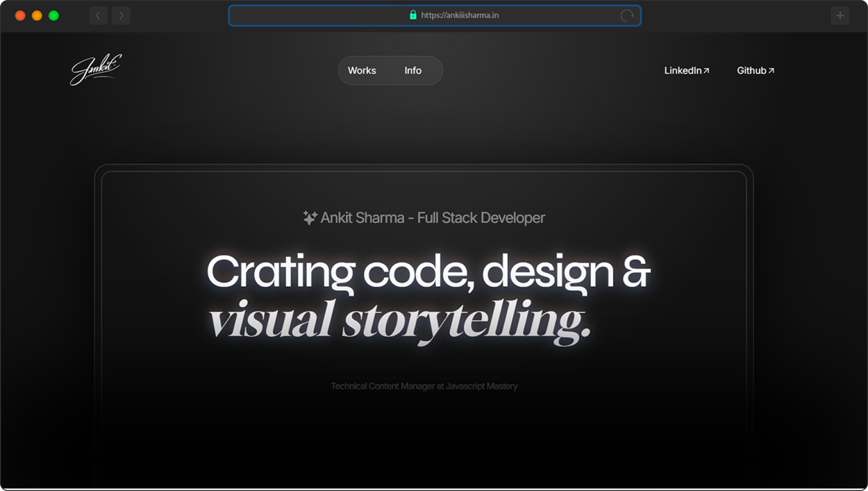Close the window with red button

pyautogui.click(x=20, y=15)
